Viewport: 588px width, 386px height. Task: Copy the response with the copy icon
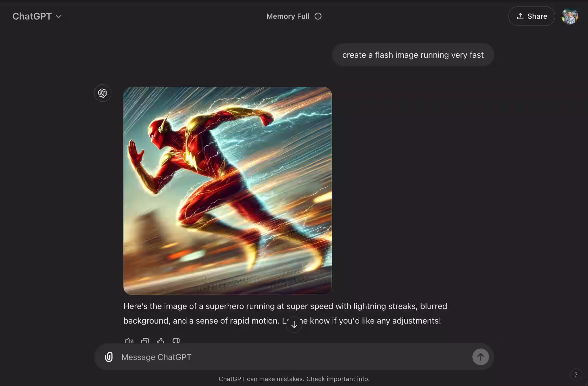click(145, 341)
